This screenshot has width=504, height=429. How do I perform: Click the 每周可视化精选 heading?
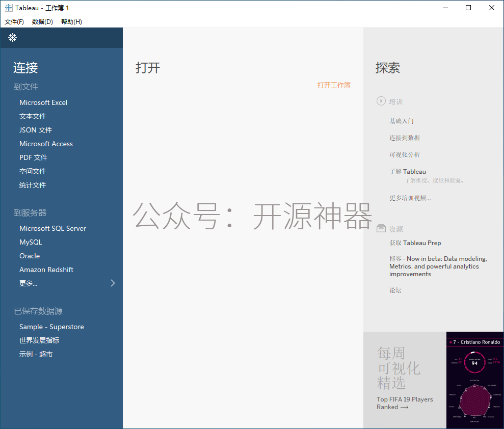[x=399, y=368]
